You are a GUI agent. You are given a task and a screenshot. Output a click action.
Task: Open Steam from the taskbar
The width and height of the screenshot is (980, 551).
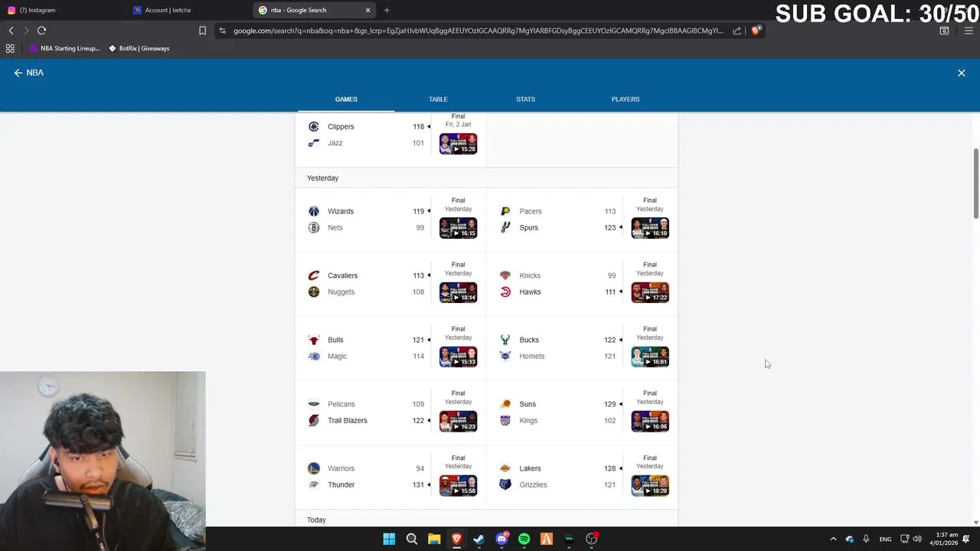pyautogui.click(x=479, y=539)
